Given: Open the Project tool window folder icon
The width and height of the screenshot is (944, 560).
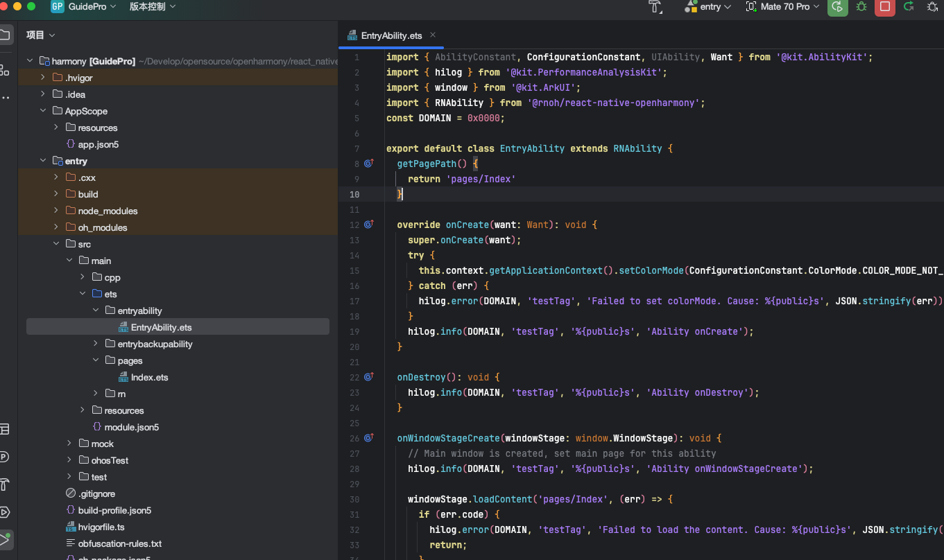Looking at the screenshot, I should [x=4, y=35].
